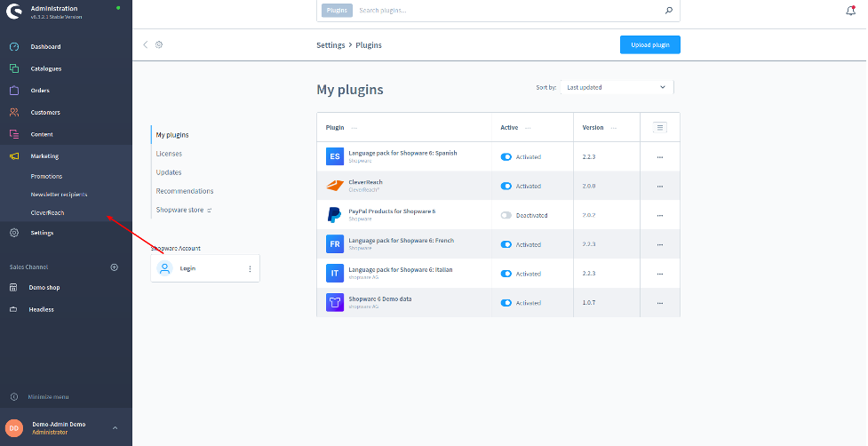The width and height of the screenshot is (868, 446).
Task: Toggle Italian language pack activation
Action: (x=506, y=274)
